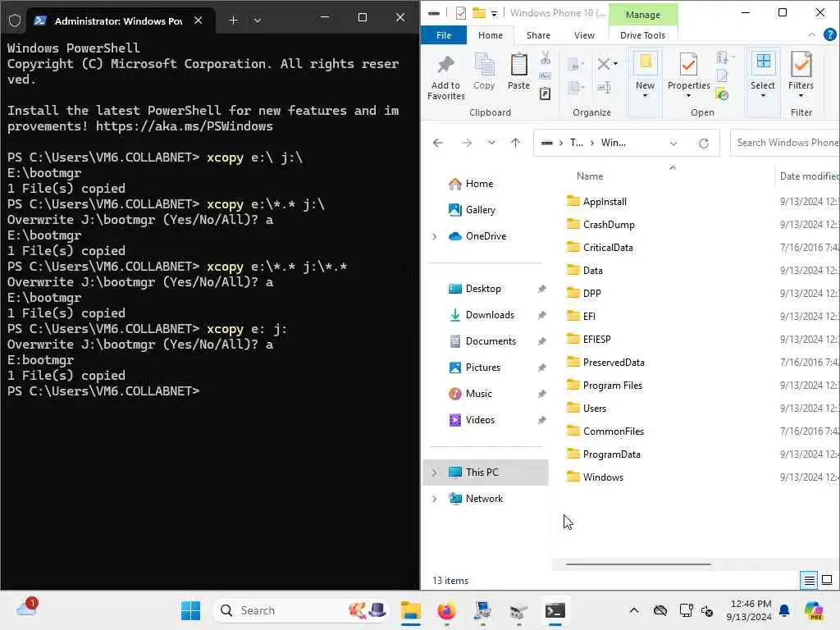Click the Manage contextual tab
The height and width of the screenshot is (630, 840).
(643, 15)
